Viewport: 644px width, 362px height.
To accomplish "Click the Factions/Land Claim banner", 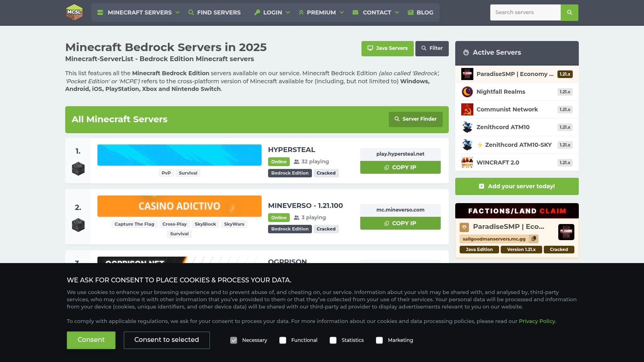I will pyautogui.click(x=517, y=211).
